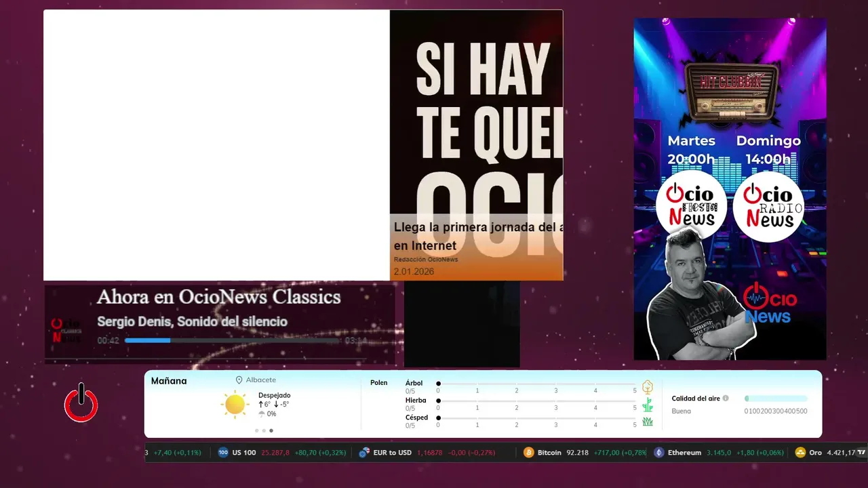Click the 'Buena' air quality rating
This screenshot has width=868, height=488.
tap(682, 411)
